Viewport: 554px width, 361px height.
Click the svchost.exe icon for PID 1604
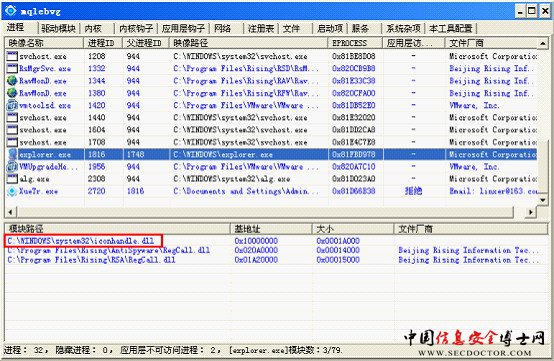point(12,130)
